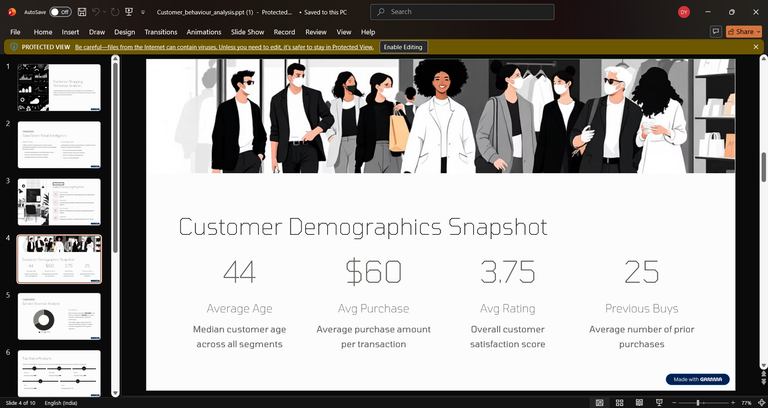Viewport: 768px width, 408px height.
Task: Click the Share button
Action: [x=744, y=31]
